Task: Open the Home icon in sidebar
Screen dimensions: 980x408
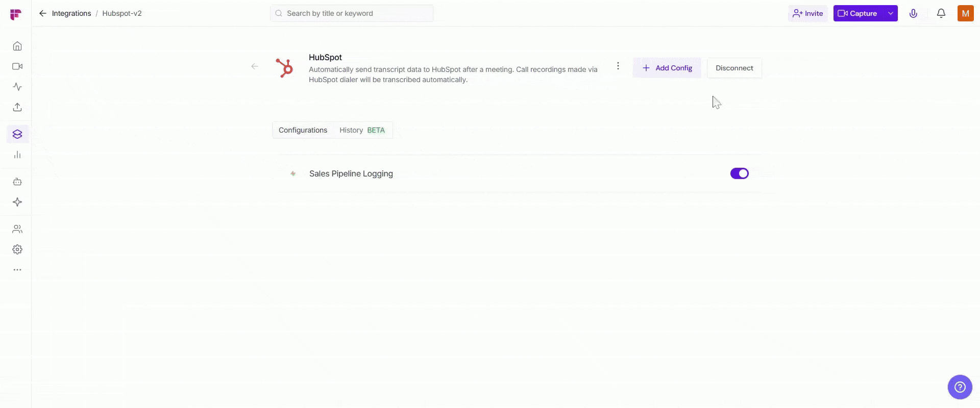Action: tap(17, 46)
